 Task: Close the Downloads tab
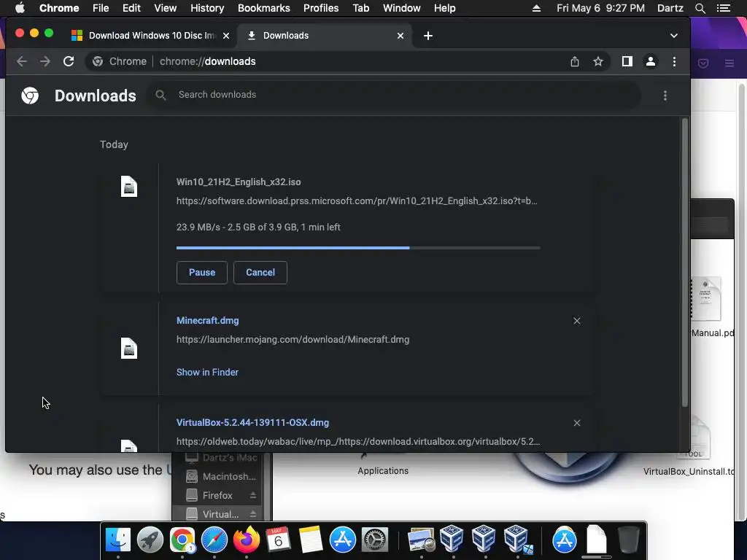400,36
